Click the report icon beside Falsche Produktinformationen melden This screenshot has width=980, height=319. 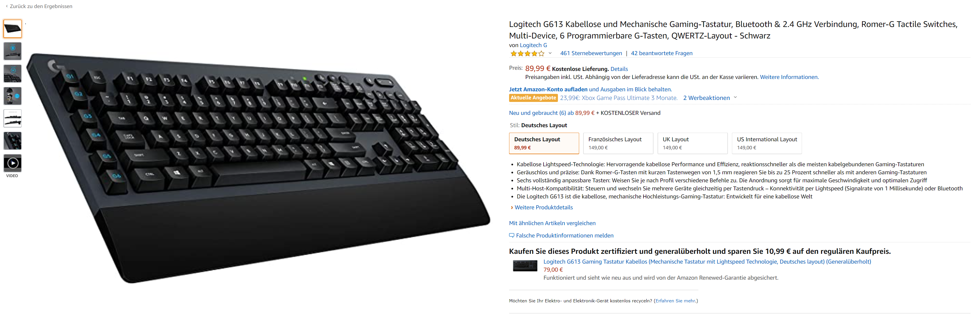click(512, 236)
